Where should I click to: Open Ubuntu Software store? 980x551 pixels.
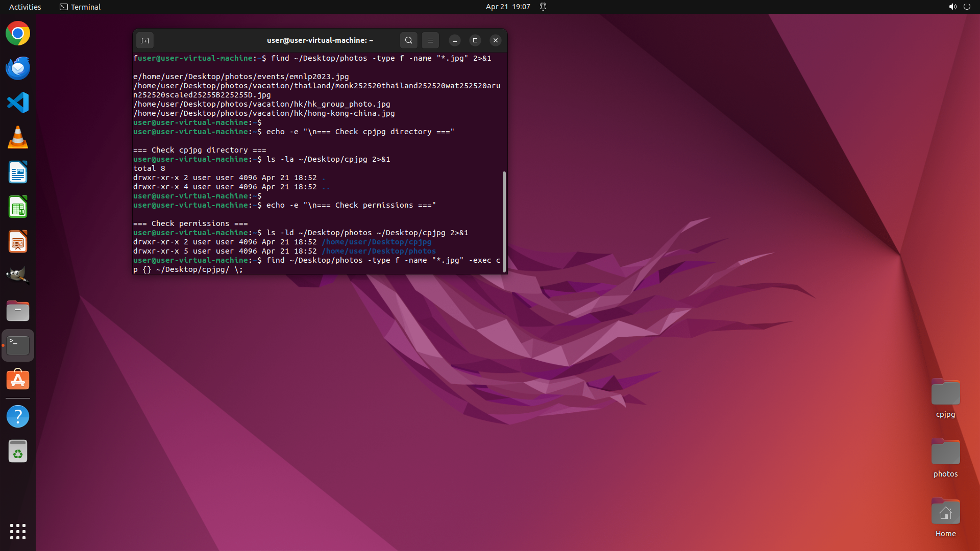tap(18, 380)
